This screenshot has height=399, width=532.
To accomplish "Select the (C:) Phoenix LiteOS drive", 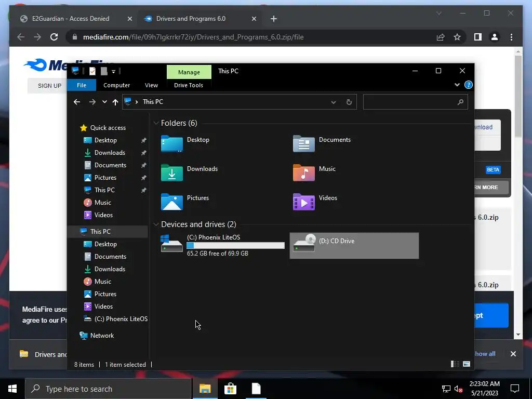I will tap(222, 245).
